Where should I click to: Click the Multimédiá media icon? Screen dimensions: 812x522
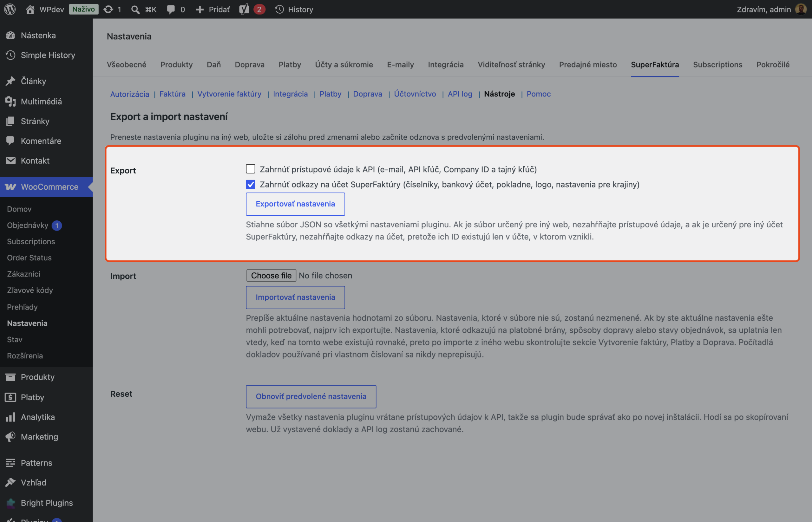pyautogui.click(x=10, y=101)
